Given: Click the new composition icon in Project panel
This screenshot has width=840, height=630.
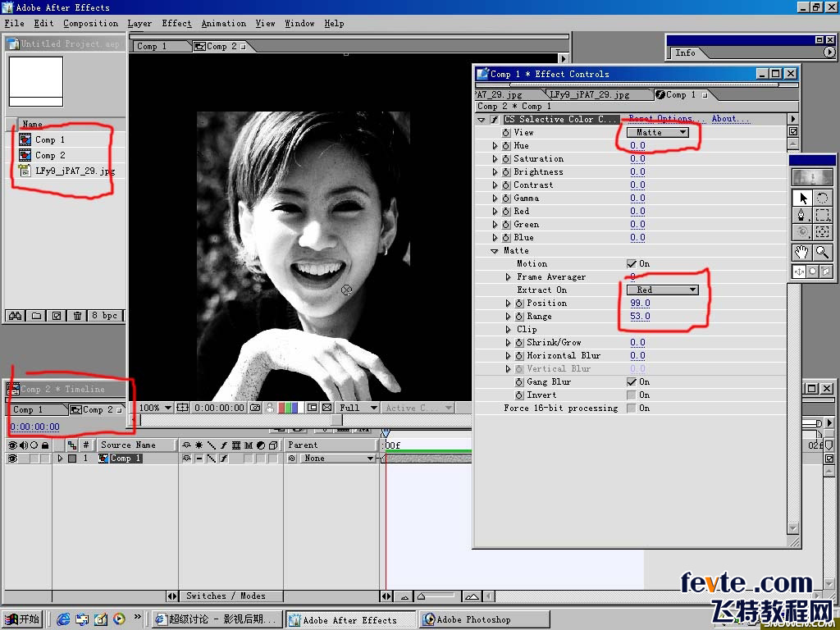Looking at the screenshot, I should pyautogui.click(x=57, y=316).
